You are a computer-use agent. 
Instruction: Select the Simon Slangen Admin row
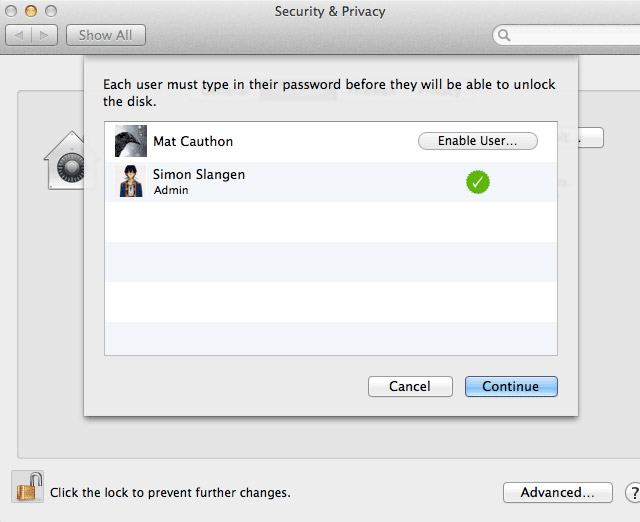pyautogui.click(x=331, y=182)
